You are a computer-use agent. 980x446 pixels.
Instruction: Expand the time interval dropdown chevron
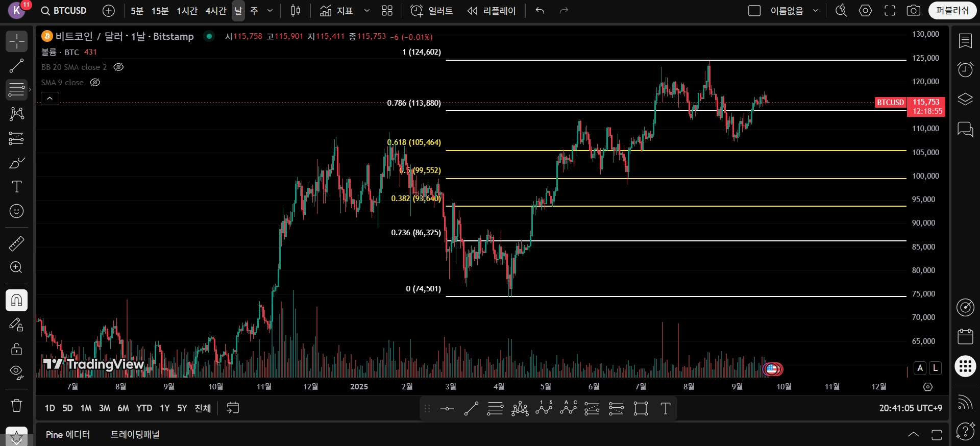pyautogui.click(x=270, y=11)
